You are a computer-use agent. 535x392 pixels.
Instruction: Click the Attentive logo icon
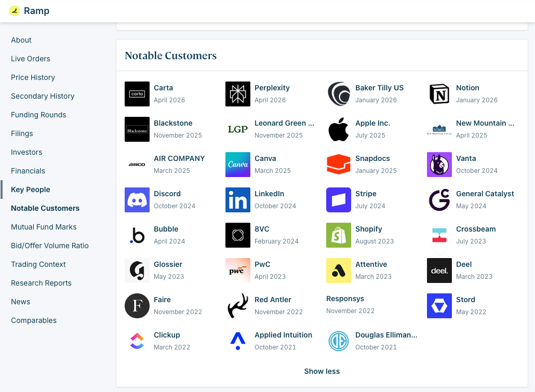click(x=339, y=271)
